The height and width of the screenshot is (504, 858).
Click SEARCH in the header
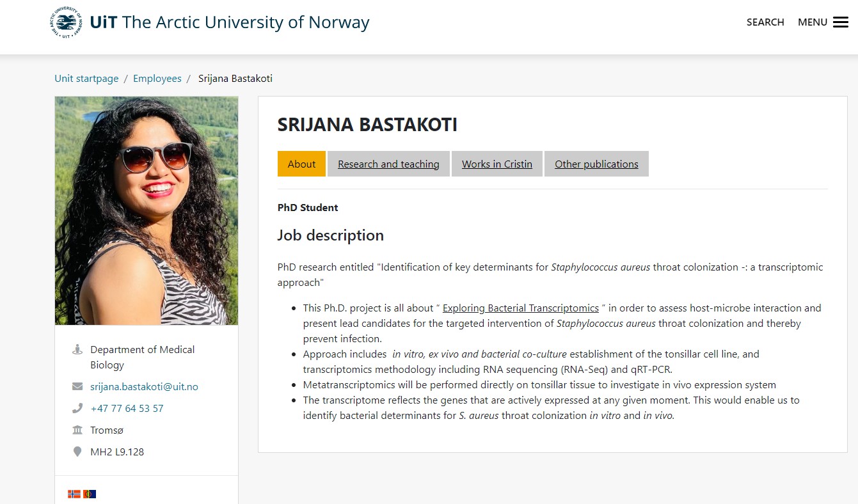(765, 22)
